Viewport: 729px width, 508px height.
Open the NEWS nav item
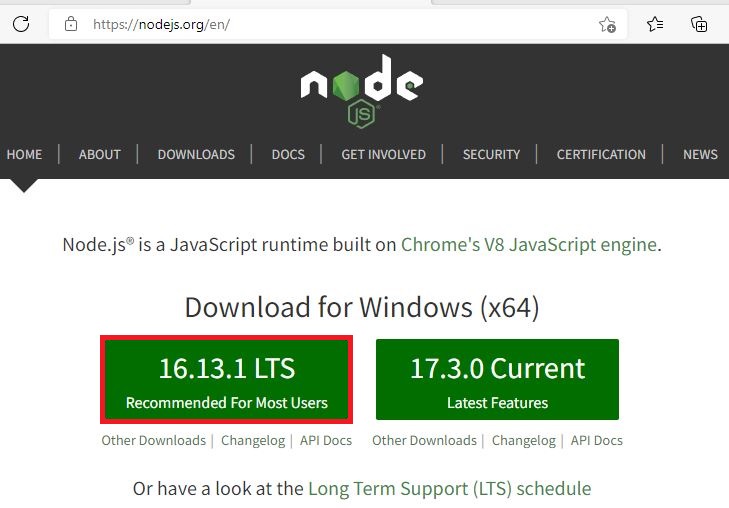point(700,154)
